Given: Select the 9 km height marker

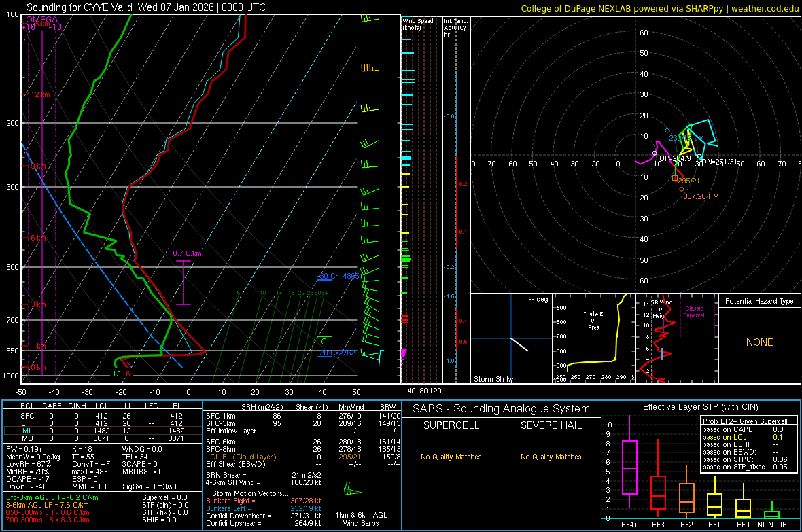Looking at the screenshot, I should 38,166.
